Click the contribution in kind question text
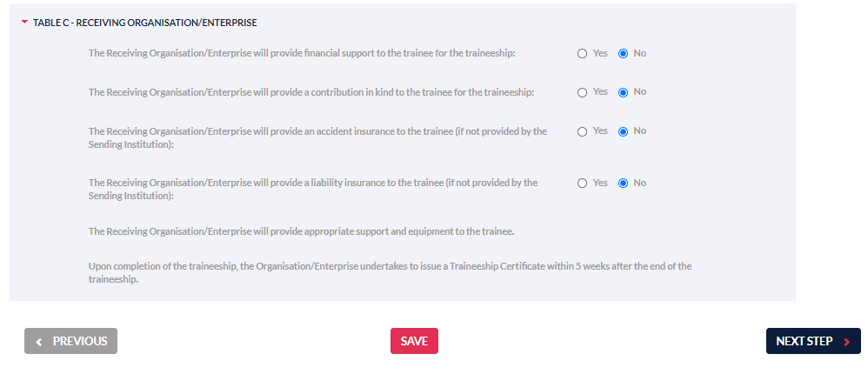Viewport: 868px width, 374px height. pyautogui.click(x=310, y=92)
